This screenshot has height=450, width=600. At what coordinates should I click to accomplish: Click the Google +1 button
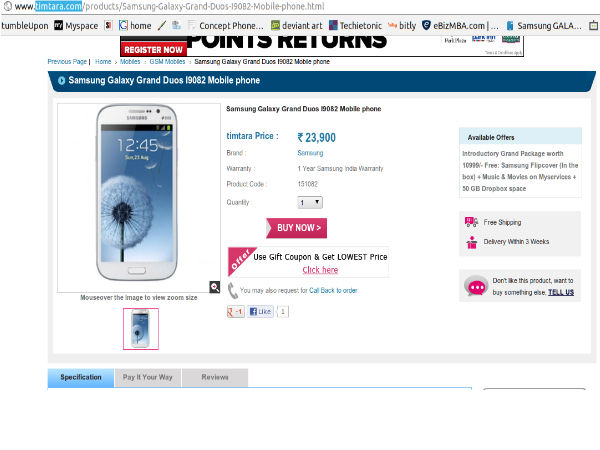[x=237, y=312]
